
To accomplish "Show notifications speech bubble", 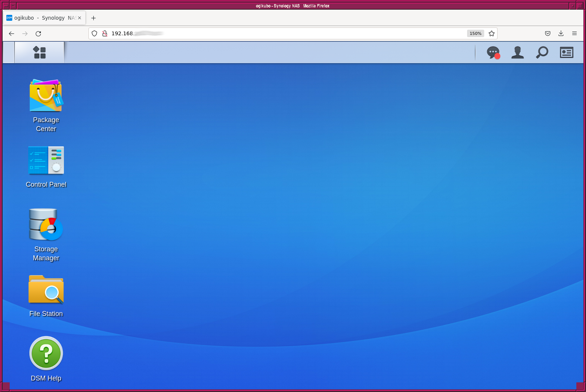I will (493, 53).
